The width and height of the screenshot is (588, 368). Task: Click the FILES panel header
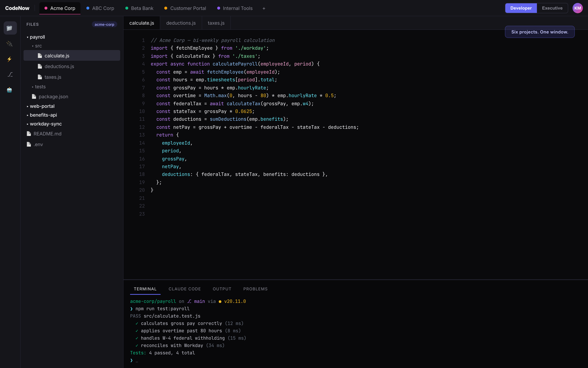click(x=33, y=24)
